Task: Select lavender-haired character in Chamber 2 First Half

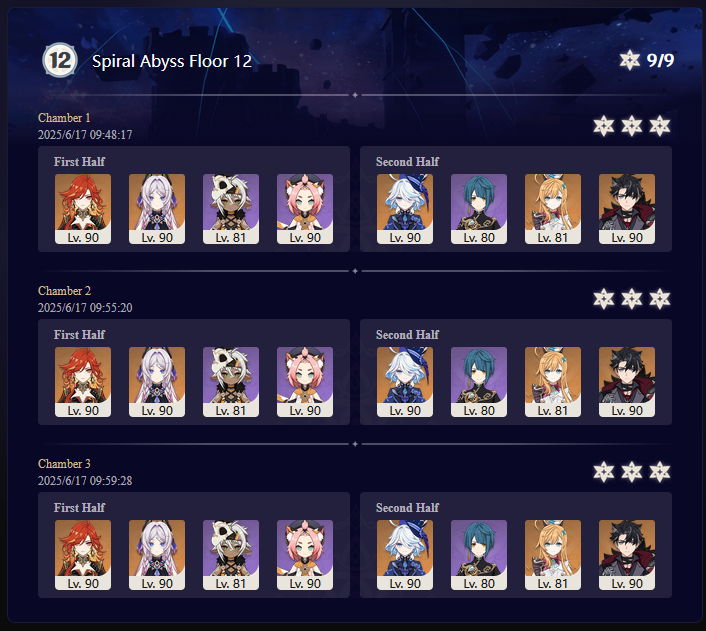Action: [157, 382]
